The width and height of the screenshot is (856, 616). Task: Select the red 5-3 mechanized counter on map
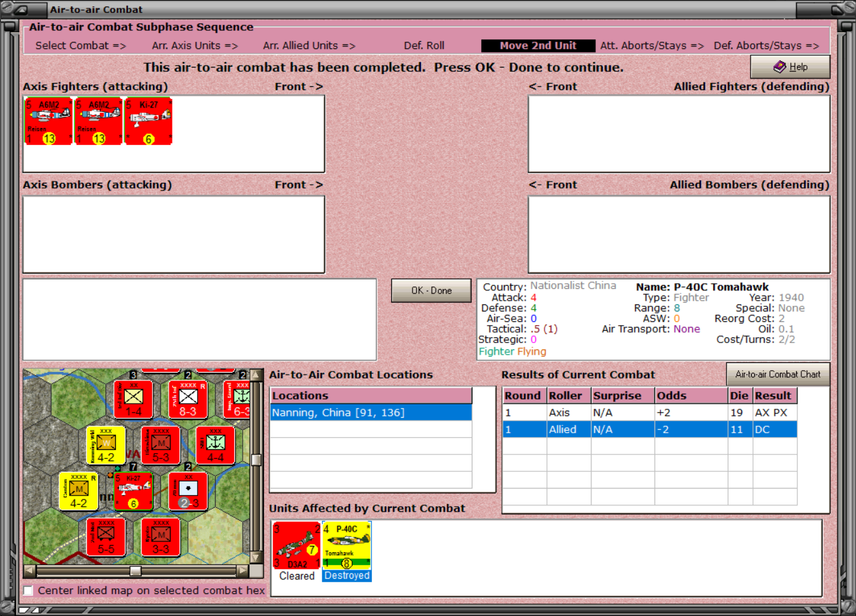click(161, 445)
